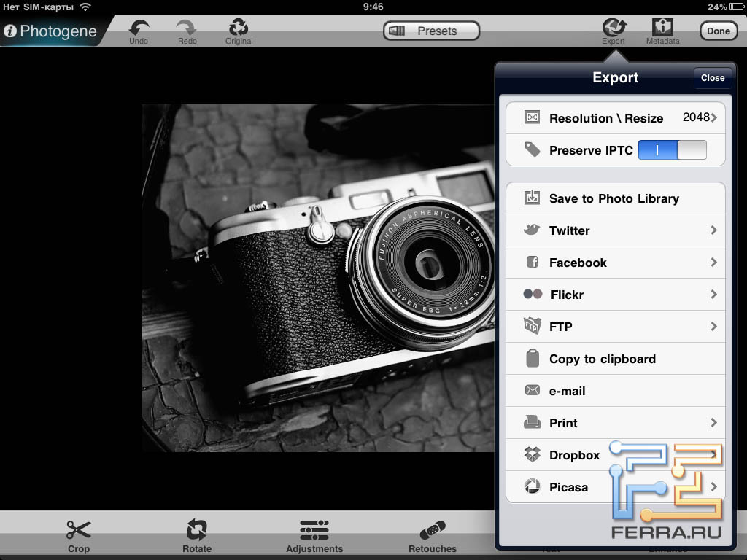747x560 pixels.
Task: Tap the Undo arrow icon
Action: [139, 28]
